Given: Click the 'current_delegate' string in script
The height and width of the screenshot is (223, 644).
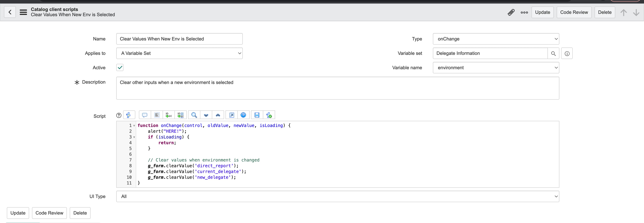Looking at the screenshot, I should tap(218, 171).
